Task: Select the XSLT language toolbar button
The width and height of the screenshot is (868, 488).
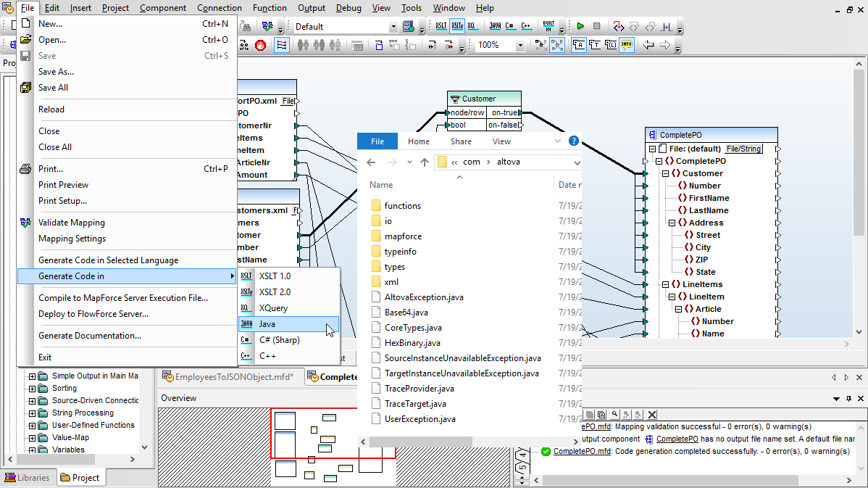Action: coord(441,26)
